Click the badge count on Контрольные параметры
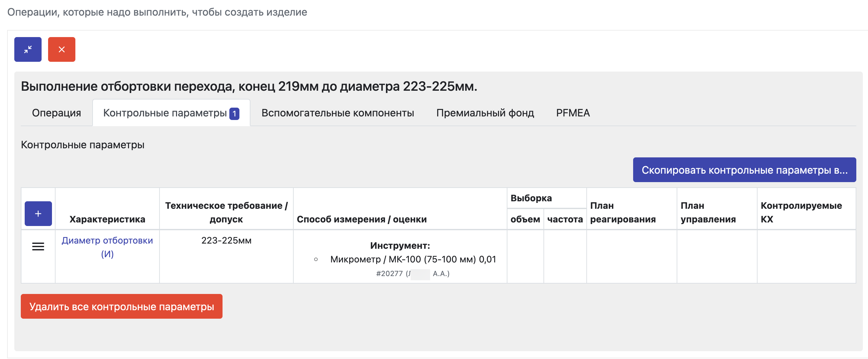868x359 pixels. pyautogui.click(x=234, y=114)
